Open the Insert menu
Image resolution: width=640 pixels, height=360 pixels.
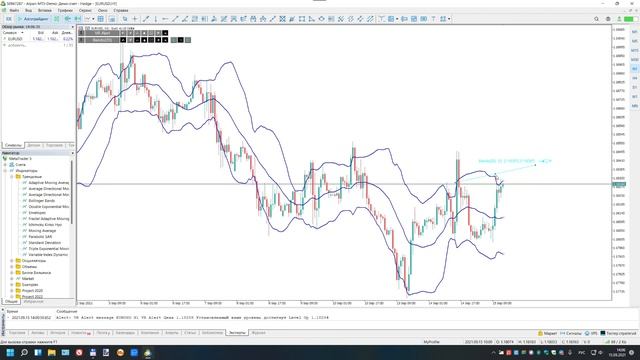(44, 10)
